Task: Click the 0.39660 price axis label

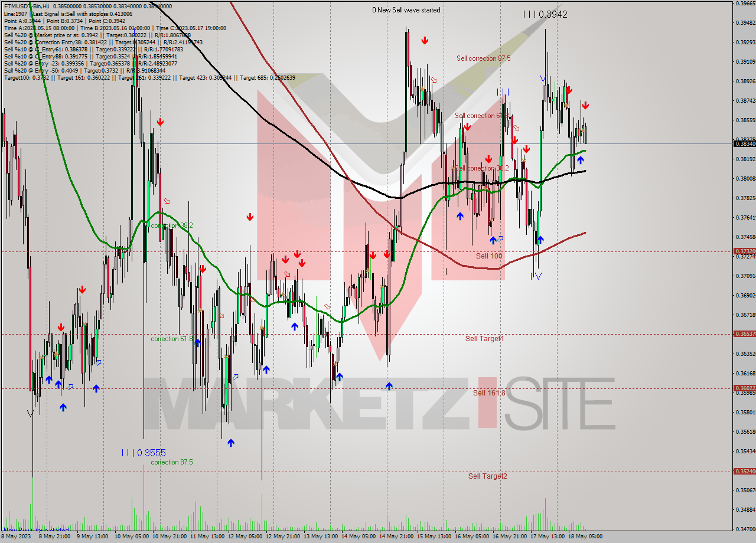Action: (x=745, y=3)
